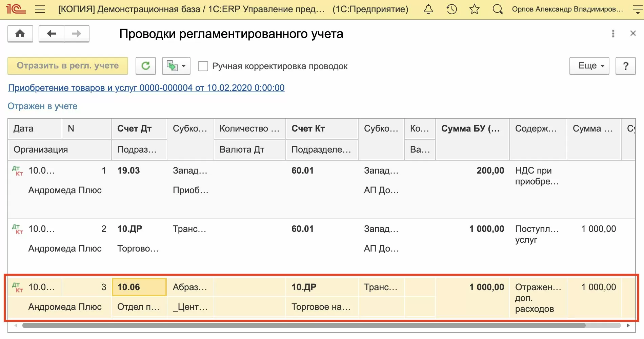Click Торговое на... credit subdivision cell
The height and width of the screenshot is (339, 644).
click(x=321, y=307)
